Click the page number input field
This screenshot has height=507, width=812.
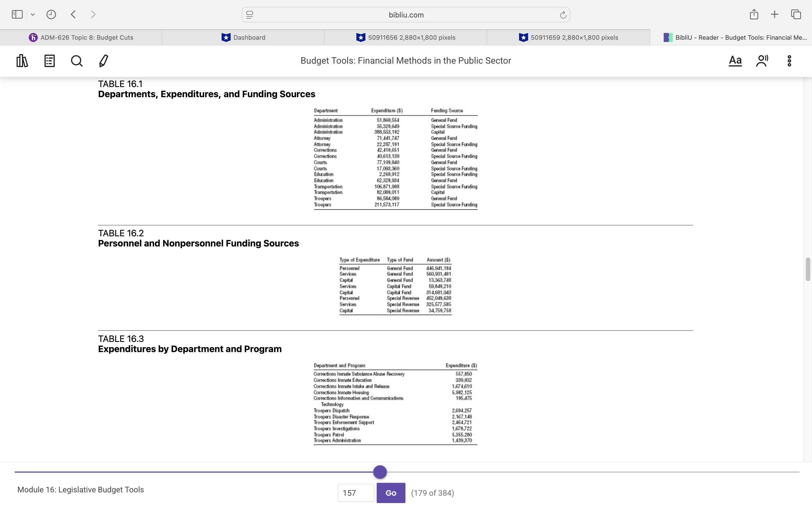pos(355,493)
